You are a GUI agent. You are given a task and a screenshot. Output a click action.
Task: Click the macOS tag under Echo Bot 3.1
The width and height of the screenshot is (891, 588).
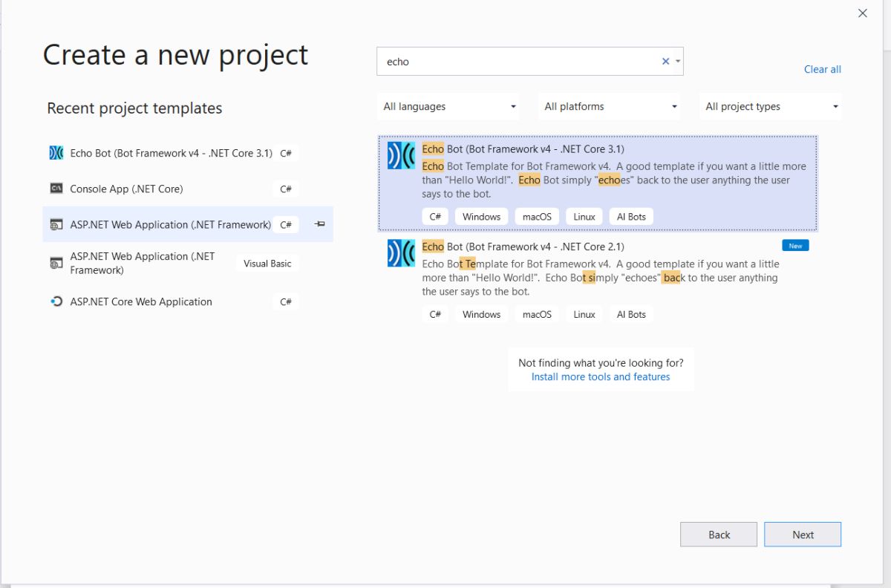tap(537, 217)
